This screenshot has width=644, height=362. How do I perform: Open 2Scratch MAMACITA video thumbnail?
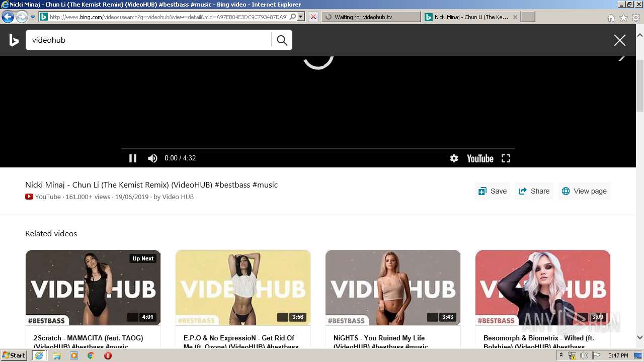[93, 288]
